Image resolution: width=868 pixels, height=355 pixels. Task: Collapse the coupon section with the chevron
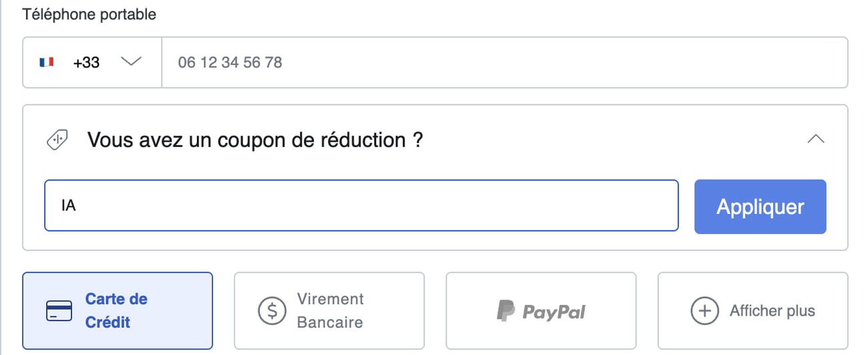(815, 140)
